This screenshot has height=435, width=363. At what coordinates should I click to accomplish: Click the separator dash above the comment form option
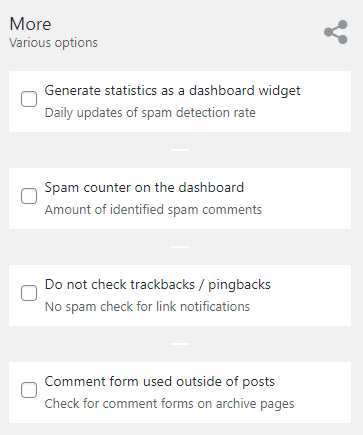[x=180, y=344]
